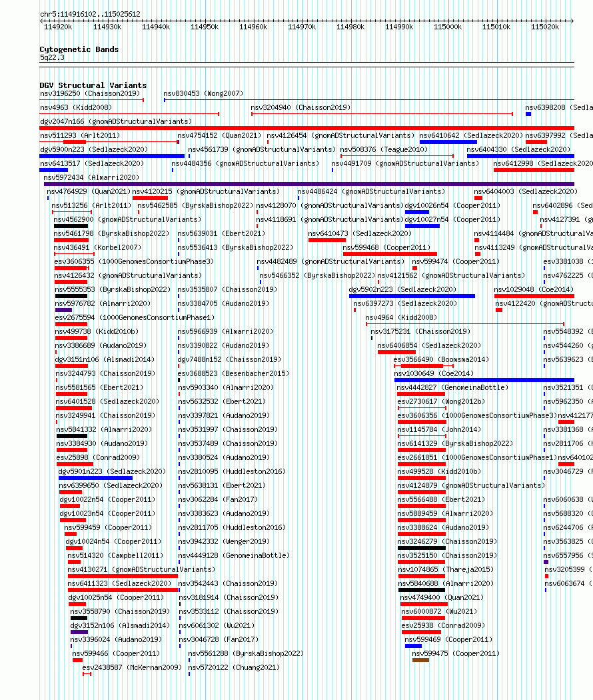The height and width of the screenshot is (700, 593).
Task: Select nsv6410473 (Sedlazeck2020) label
Action: pos(360,233)
